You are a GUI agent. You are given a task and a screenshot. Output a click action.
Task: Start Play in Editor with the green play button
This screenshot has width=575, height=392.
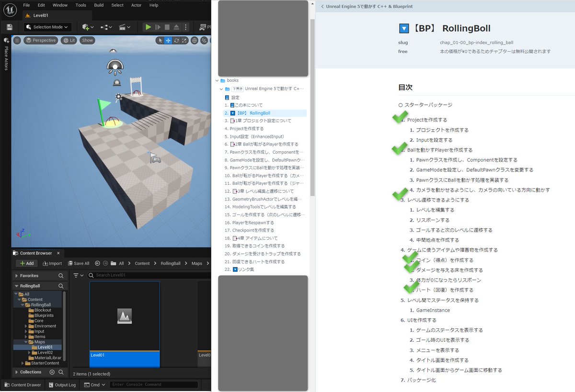(149, 27)
